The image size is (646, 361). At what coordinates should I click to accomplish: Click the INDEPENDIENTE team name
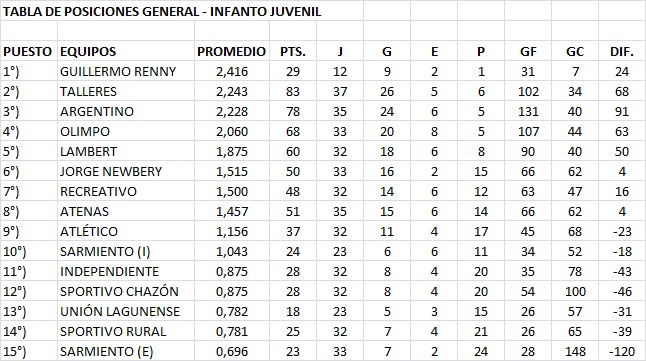click(x=110, y=272)
